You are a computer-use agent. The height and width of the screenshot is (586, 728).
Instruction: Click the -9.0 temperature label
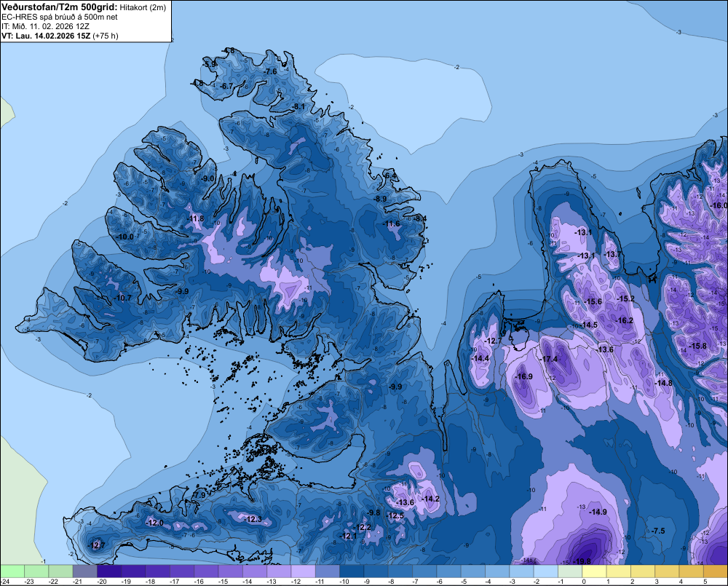point(208,179)
